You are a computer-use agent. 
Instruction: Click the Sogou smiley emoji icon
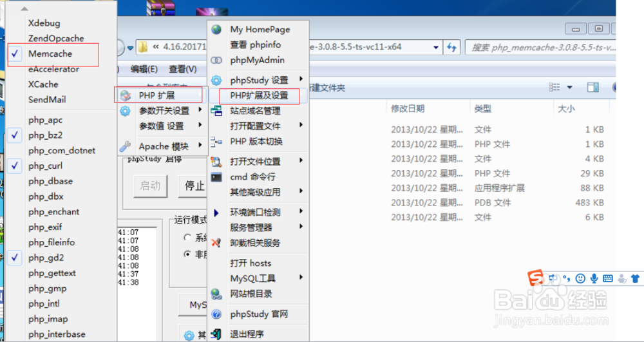point(580,278)
